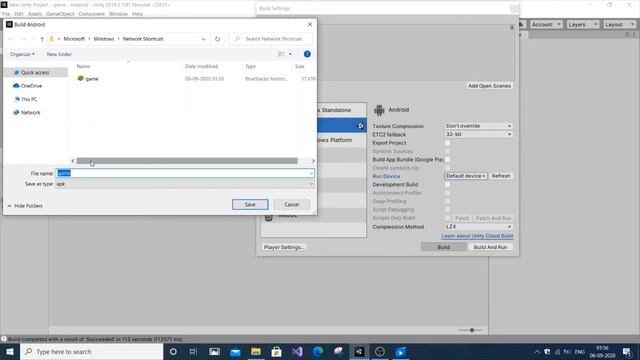Screen dimensions: 640x360
Task: Open the GameObject menu in Unity
Action: tap(60, 14)
